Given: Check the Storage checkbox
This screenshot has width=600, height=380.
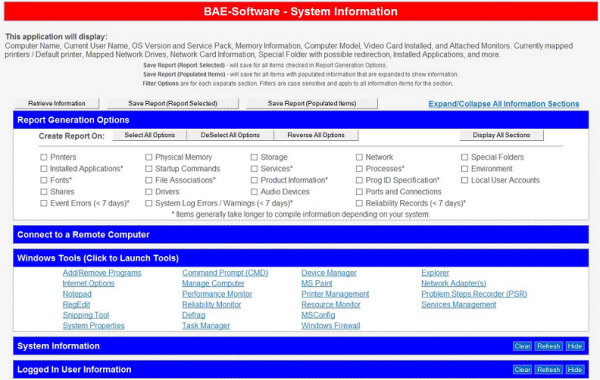Looking at the screenshot, I should point(254,157).
